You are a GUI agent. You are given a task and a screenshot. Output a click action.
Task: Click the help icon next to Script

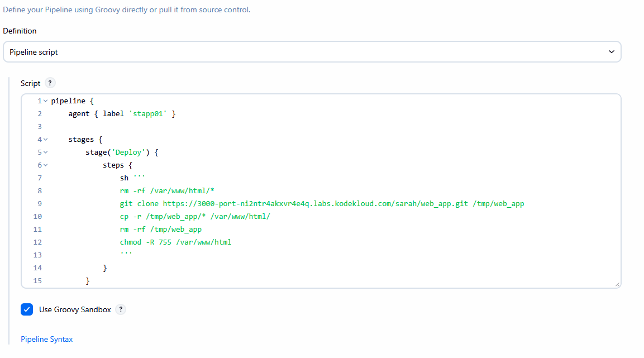tap(50, 83)
